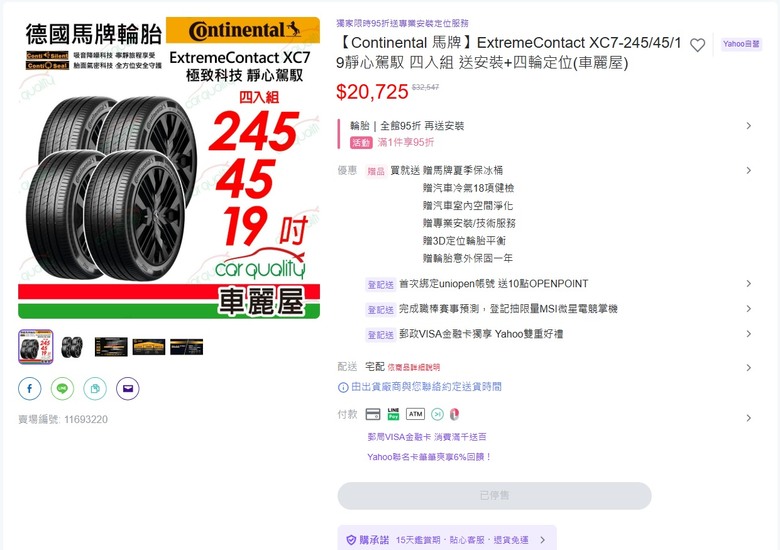Select the last product thumbnail image
This screenshot has height=550, width=780.
pyautogui.click(x=187, y=347)
